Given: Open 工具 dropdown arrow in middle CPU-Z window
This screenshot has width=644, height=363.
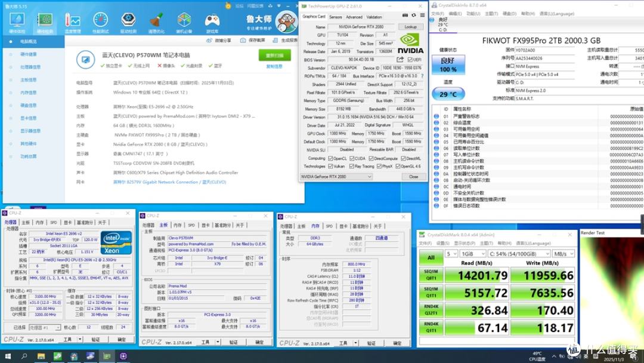Looking at the screenshot, I should [x=218, y=342].
